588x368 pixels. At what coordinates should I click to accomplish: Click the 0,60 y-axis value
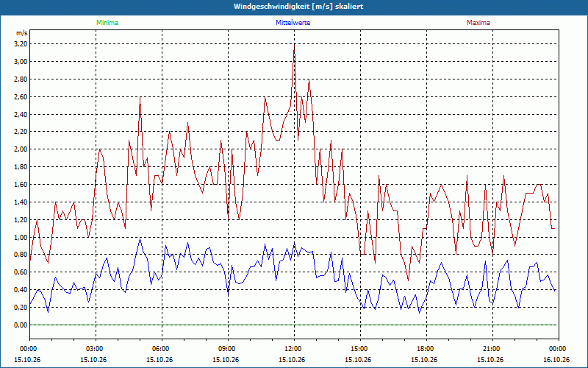(x=21, y=272)
